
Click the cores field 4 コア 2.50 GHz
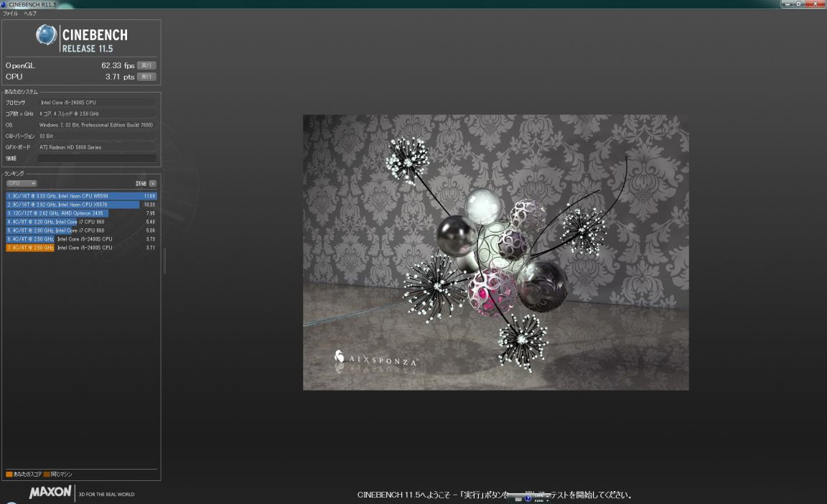[x=96, y=113]
